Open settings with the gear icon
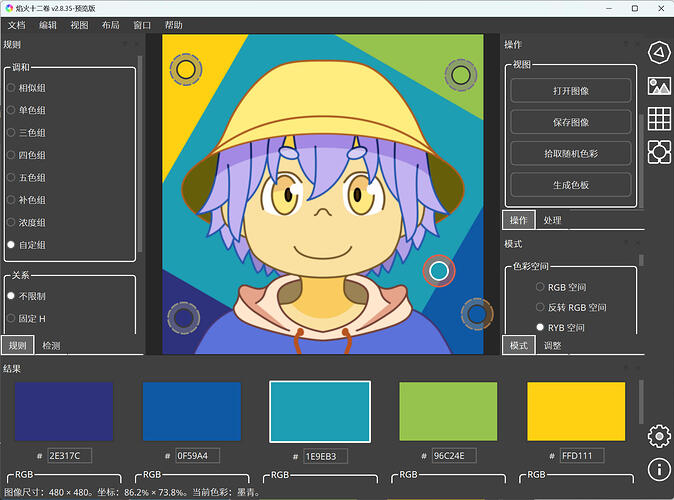 pos(658,435)
